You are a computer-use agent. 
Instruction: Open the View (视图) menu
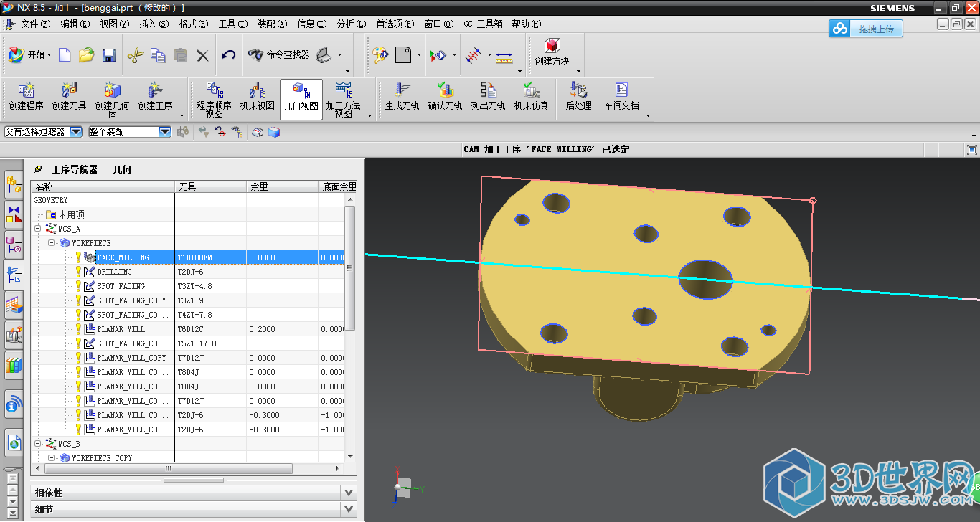coord(114,24)
